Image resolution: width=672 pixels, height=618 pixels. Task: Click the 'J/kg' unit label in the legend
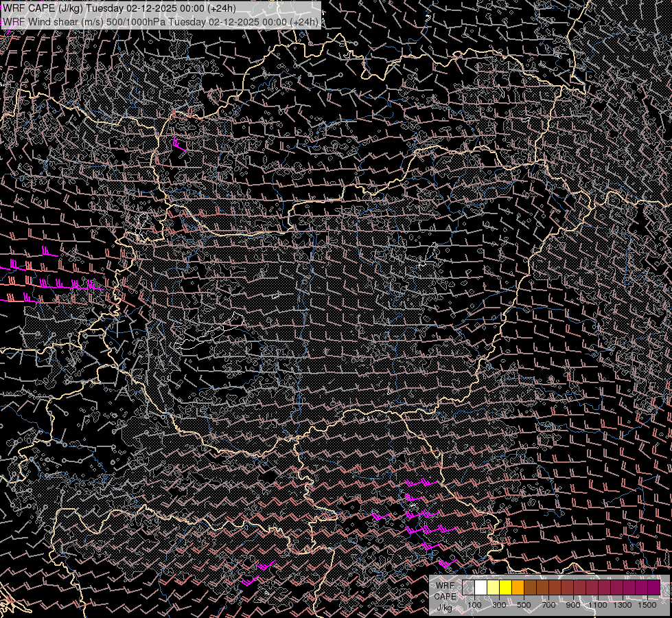444,608
